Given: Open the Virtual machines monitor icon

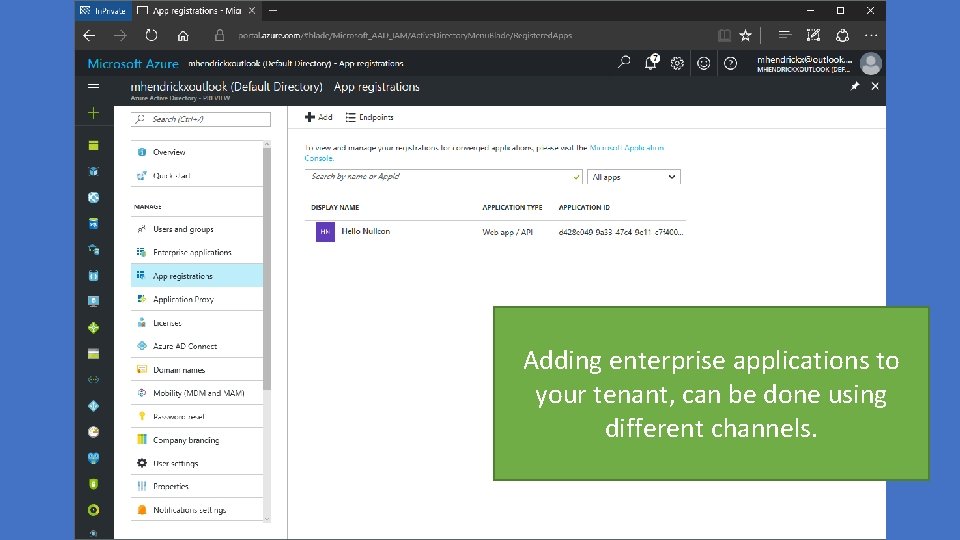Looking at the screenshot, I should click(93, 301).
